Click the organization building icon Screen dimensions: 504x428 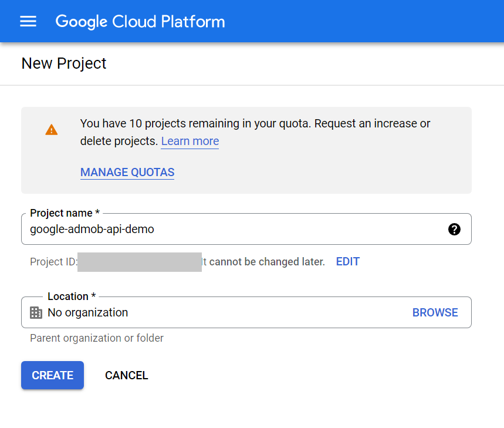click(x=36, y=312)
